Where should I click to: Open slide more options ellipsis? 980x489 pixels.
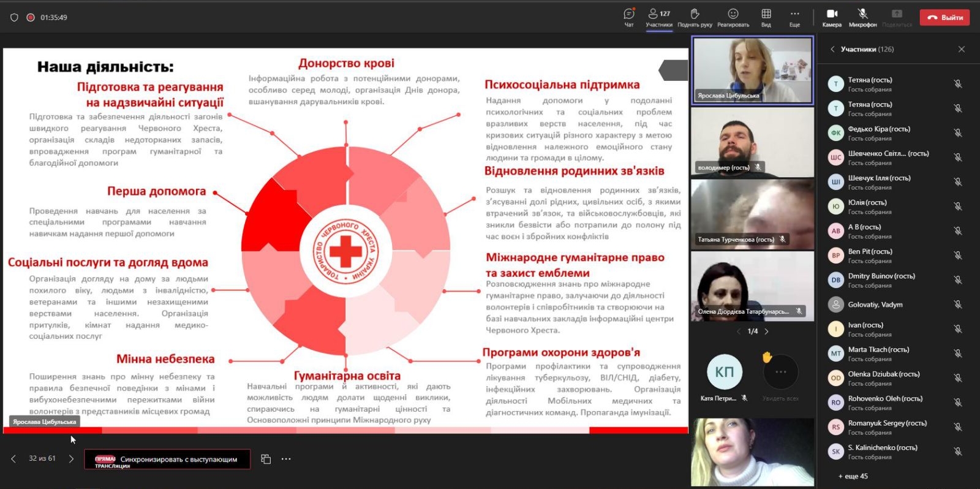click(286, 459)
